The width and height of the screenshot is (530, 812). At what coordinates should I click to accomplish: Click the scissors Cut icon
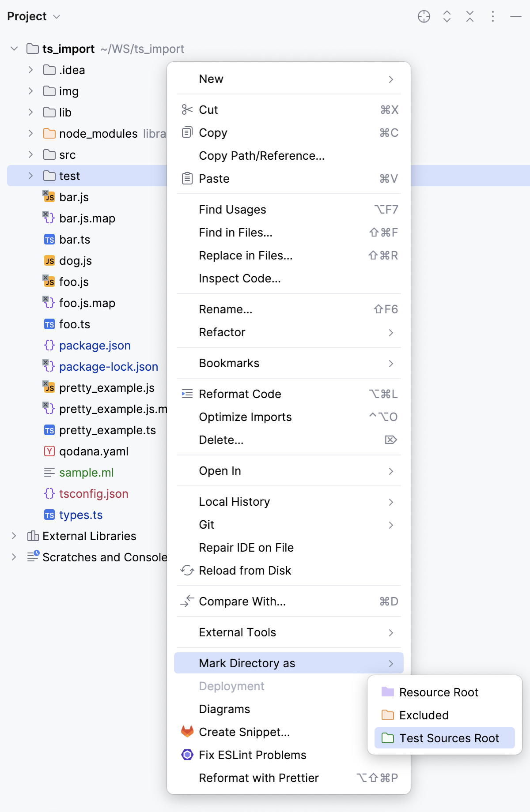point(187,109)
